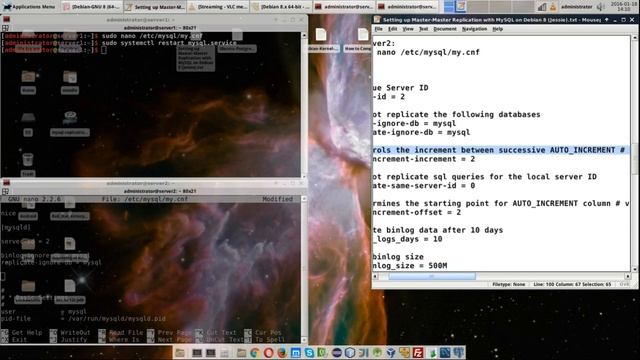This screenshot has height=360, width=640.
Task: Open Help menu in Mousepad
Action: click(497, 29)
